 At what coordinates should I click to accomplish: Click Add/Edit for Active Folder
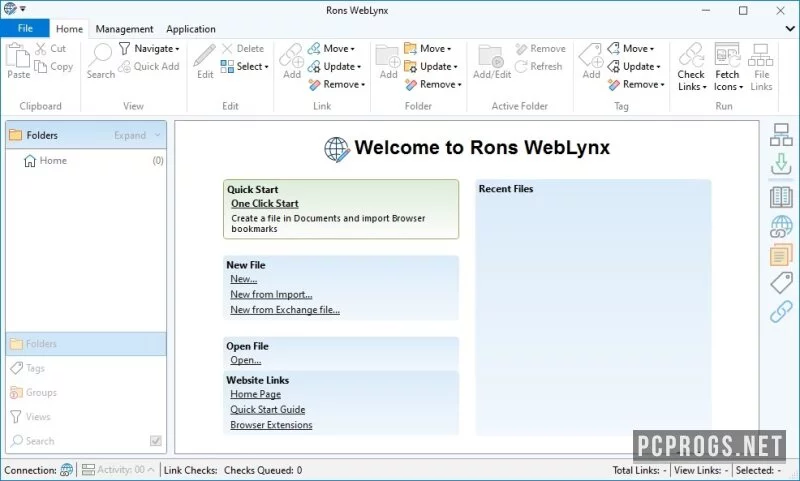pos(492,61)
